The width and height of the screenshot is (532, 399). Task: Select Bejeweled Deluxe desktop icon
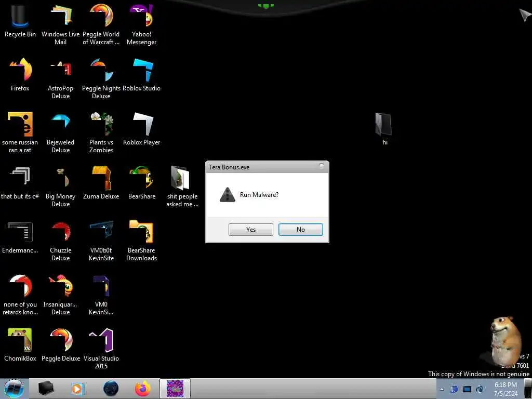60,132
